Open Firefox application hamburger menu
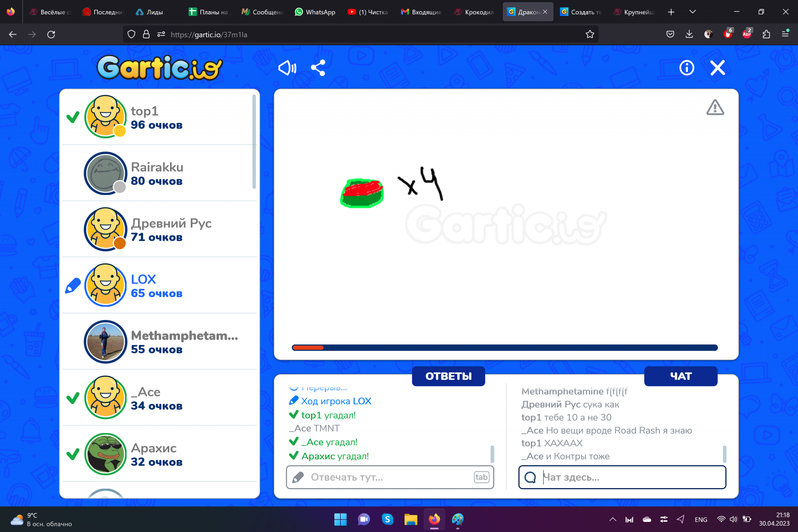Viewport: 798px width, 532px height. tap(785, 34)
